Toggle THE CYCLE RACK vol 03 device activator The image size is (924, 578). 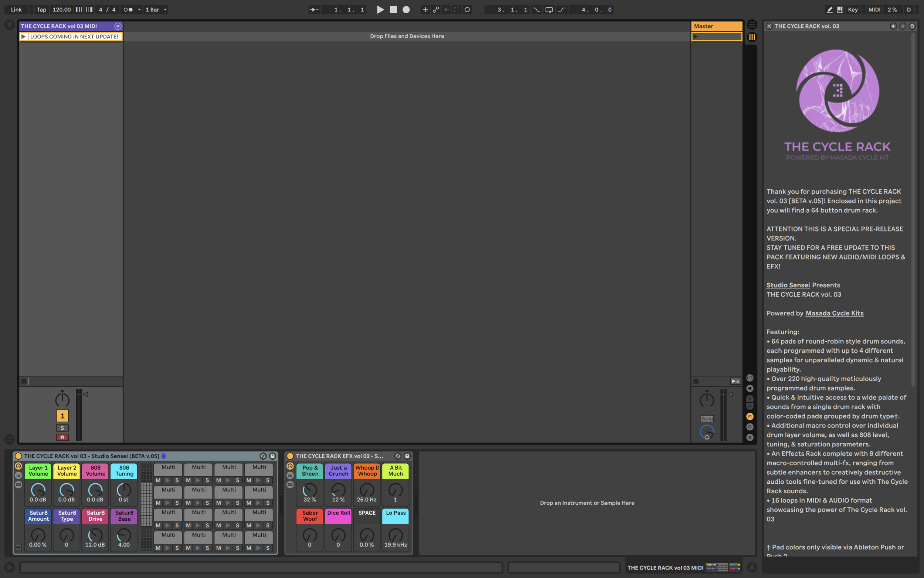(x=18, y=456)
